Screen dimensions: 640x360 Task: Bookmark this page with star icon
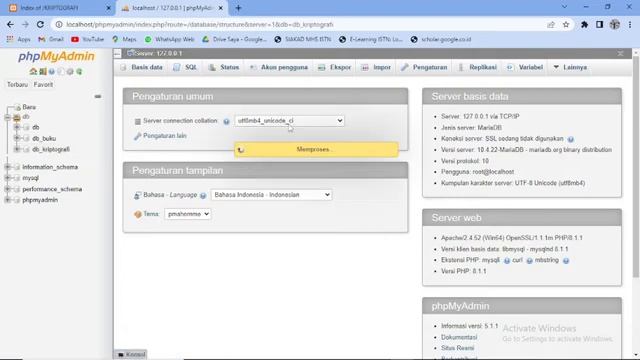[x=566, y=24]
